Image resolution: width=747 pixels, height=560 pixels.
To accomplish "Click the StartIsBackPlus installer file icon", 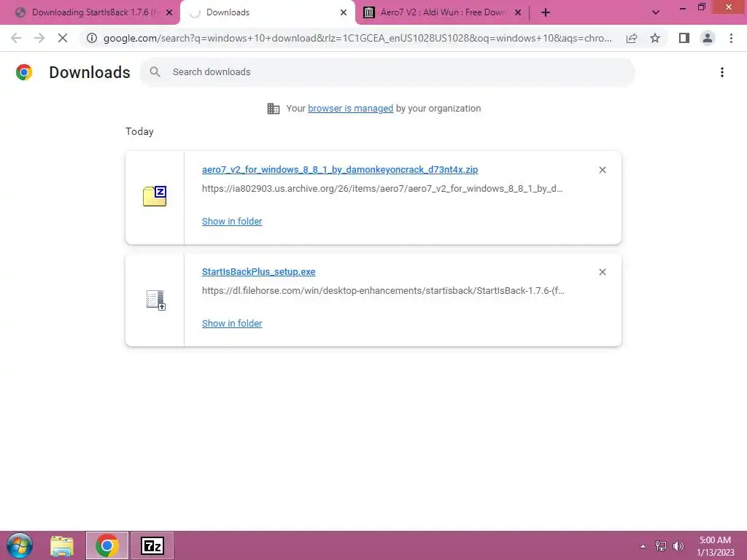I will (156, 300).
